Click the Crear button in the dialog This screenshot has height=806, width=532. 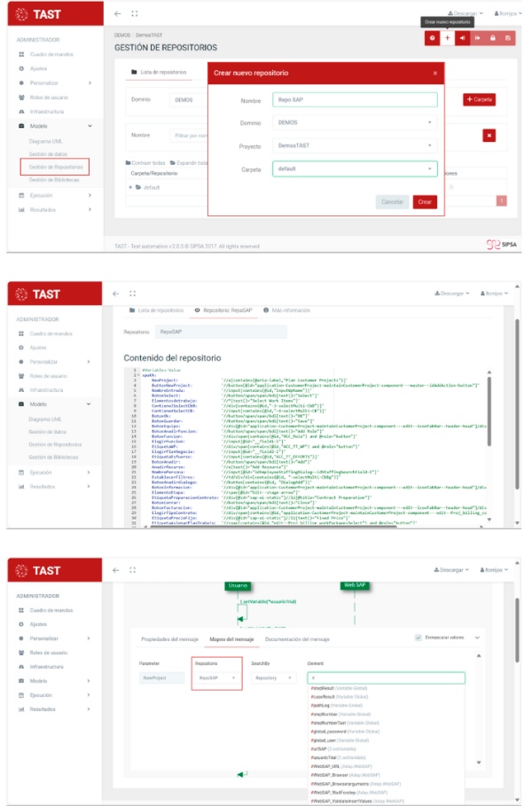425,202
